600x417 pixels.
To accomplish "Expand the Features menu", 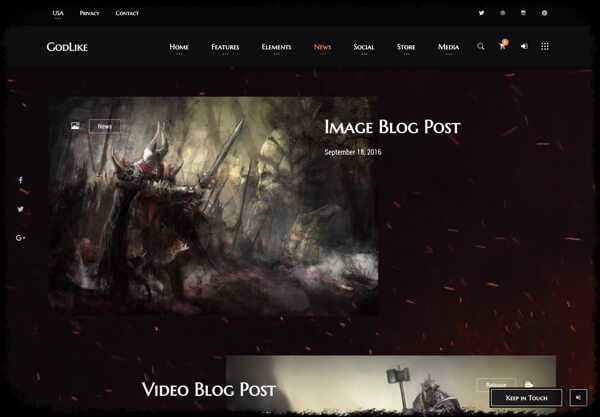I will 225,47.
